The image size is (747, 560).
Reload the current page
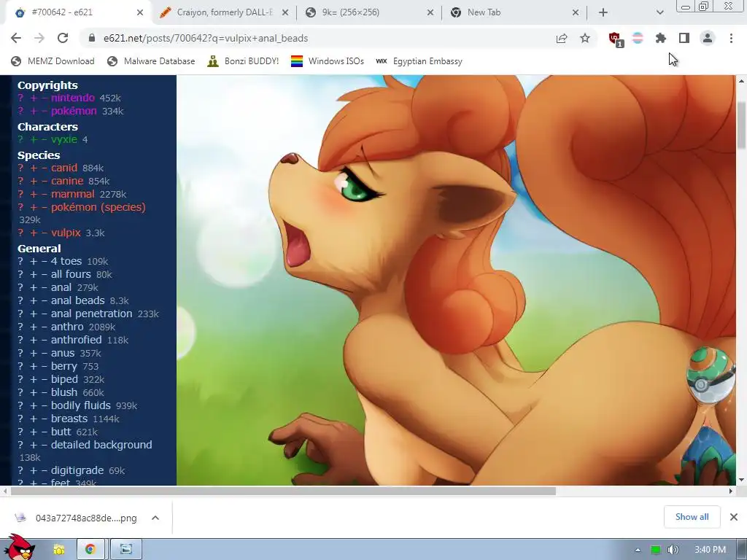pos(63,38)
